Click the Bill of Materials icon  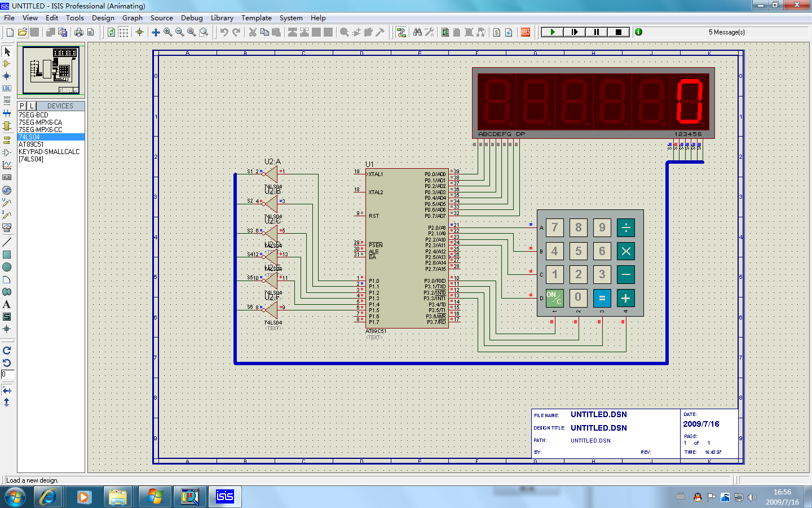tap(497, 32)
